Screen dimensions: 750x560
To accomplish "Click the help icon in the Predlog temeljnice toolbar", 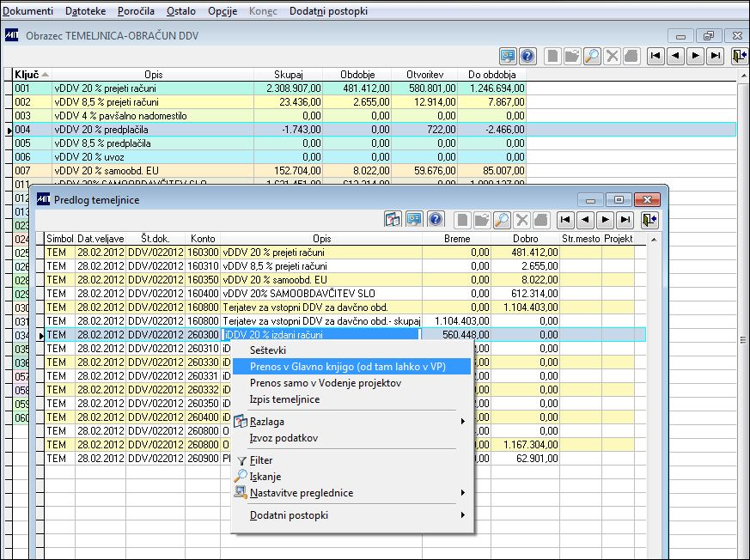I will tap(436, 219).
